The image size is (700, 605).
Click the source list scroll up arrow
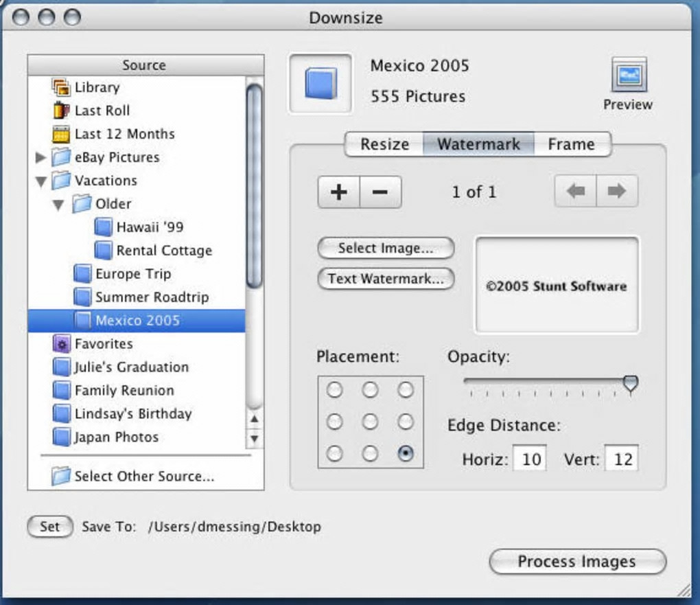[255, 419]
